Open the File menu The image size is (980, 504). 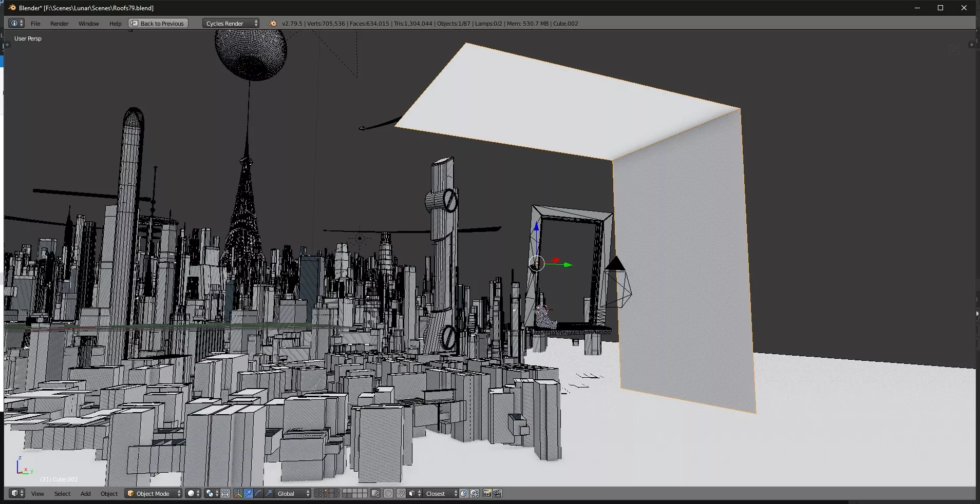click(35, 23)
